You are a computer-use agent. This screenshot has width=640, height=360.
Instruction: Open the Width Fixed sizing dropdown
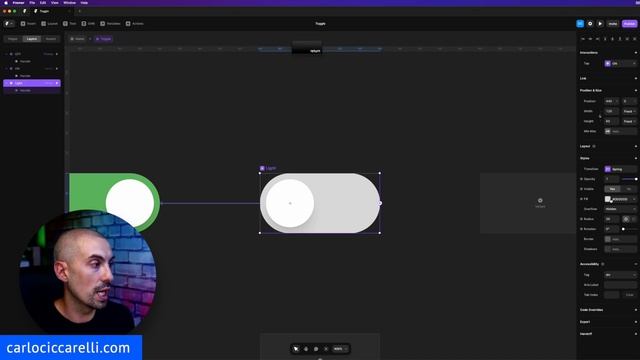(629, 111)
